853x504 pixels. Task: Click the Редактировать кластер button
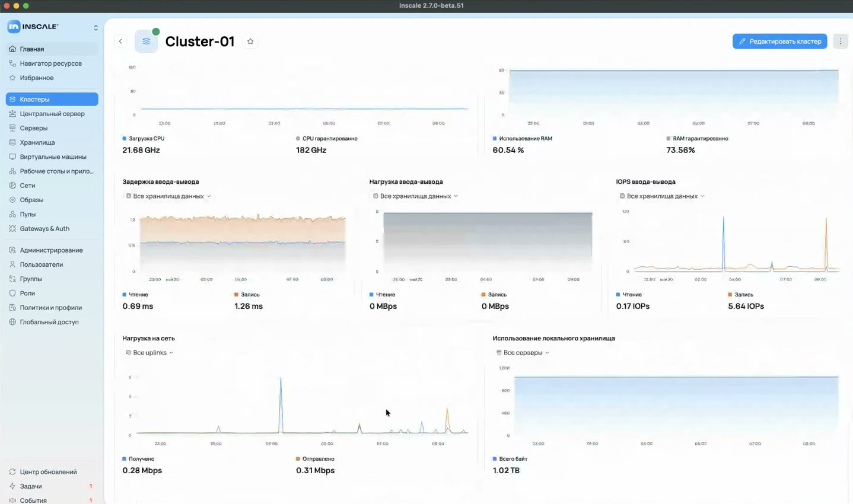pyautogui.click(x=779, y=42)
